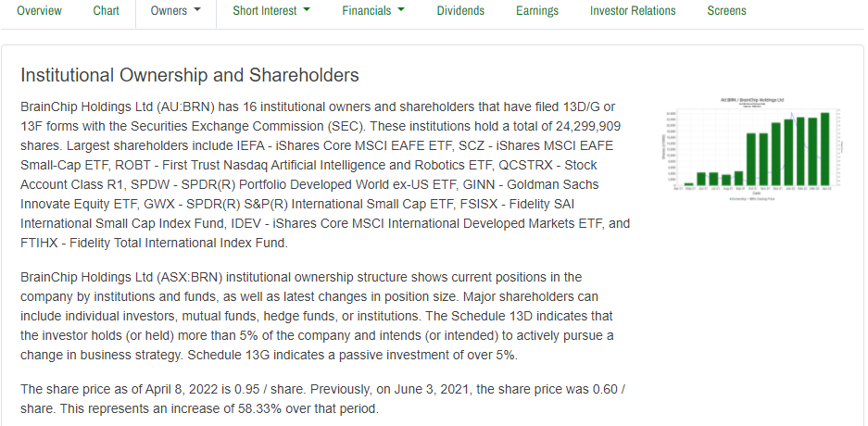Screen dimensions: 868x426
Task: Click the tallest green bar in chart
Action: 824,152
